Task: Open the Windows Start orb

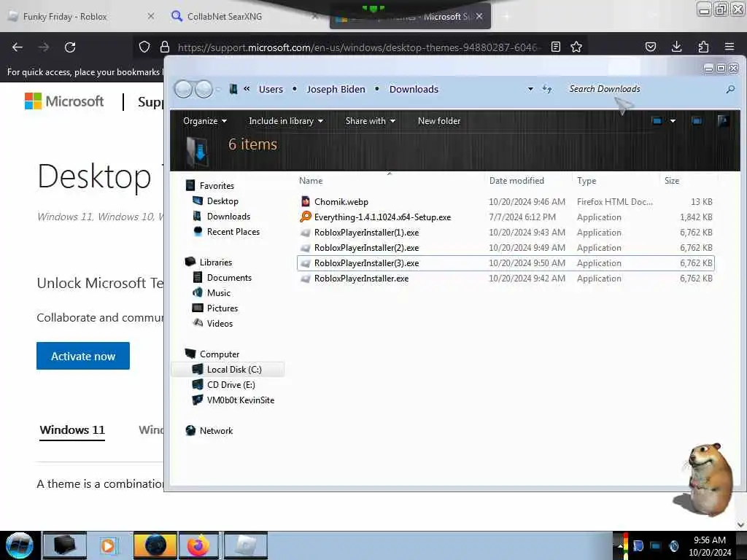Action: pyautogui.click(x=19, y=545)
